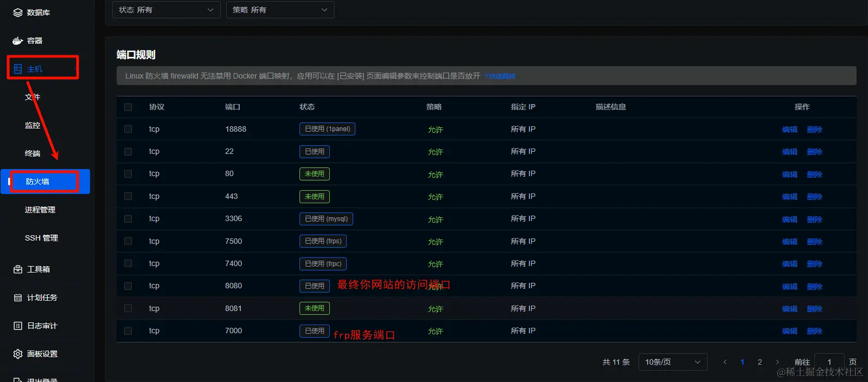Click the host server icon
The height and width of the screenshot is (382, 868).
pyautogui.click(x=18, y=69)
